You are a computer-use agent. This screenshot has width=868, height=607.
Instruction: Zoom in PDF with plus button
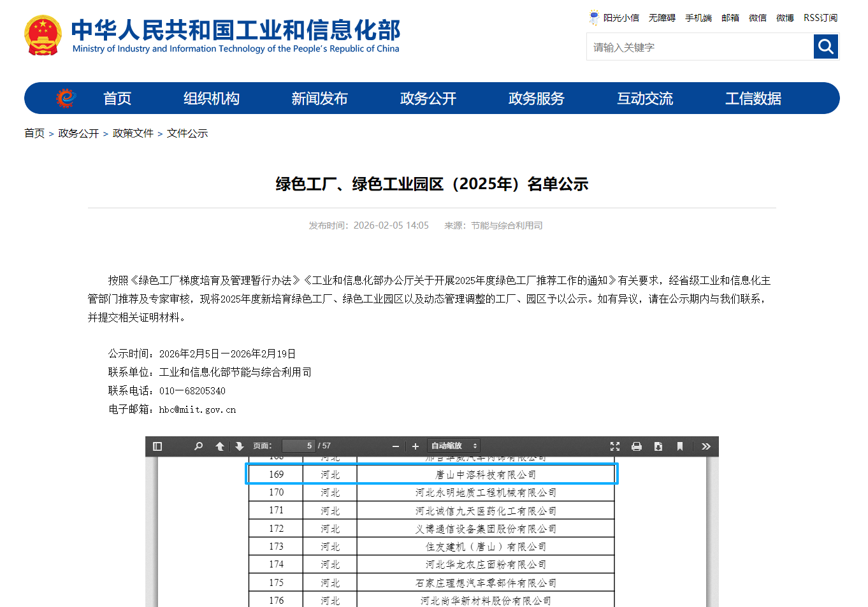[416, 446]
